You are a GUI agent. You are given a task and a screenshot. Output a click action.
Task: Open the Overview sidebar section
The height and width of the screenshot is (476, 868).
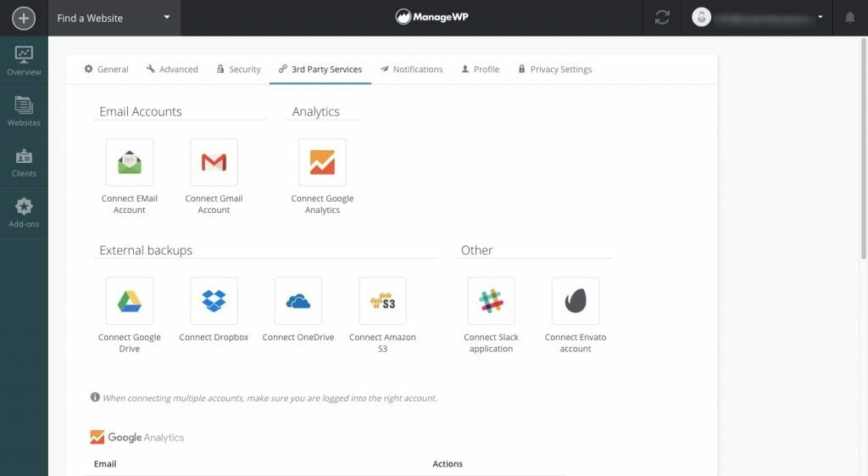click(x=24, y=61)
